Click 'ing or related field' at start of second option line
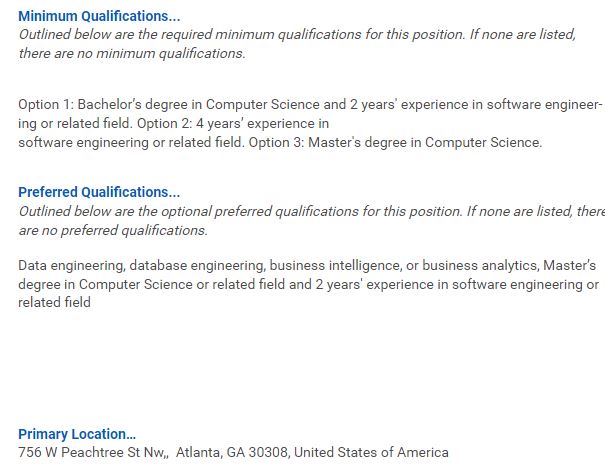Viewport: 605px width, 467px height. point(75,124)
